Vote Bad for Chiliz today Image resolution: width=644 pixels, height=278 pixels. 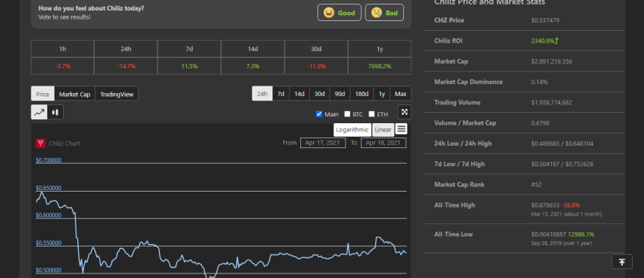coord(384,12)
